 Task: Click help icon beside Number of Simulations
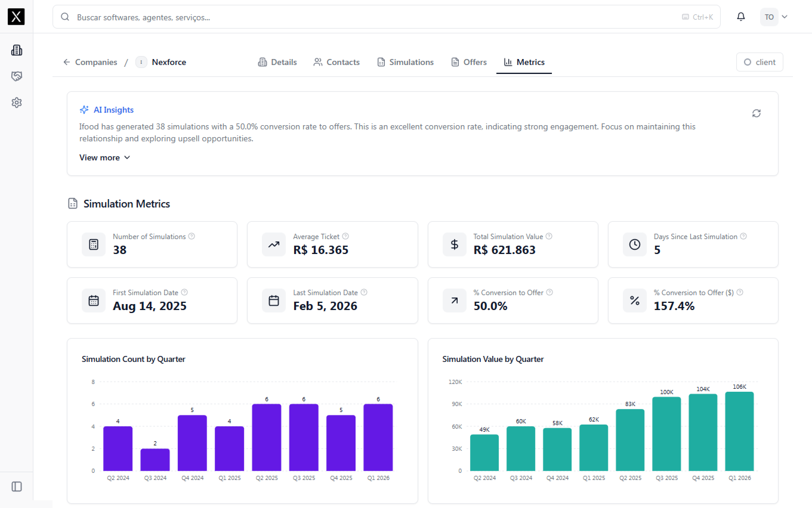click(192, 236)
